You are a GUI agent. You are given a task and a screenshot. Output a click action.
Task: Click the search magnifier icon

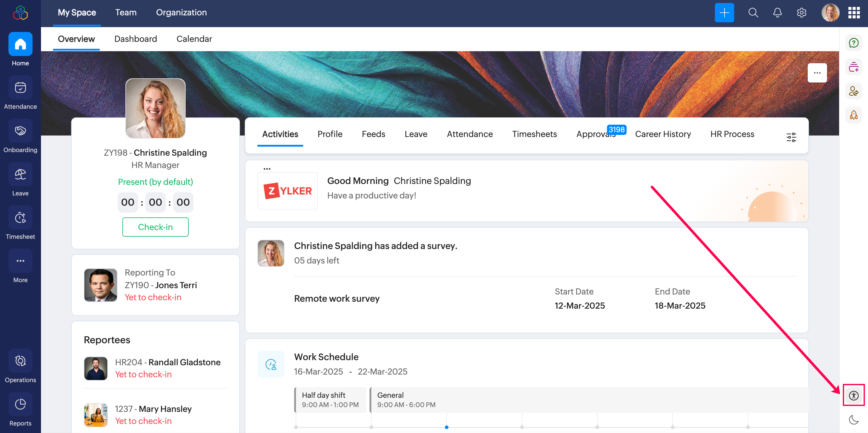753,13
